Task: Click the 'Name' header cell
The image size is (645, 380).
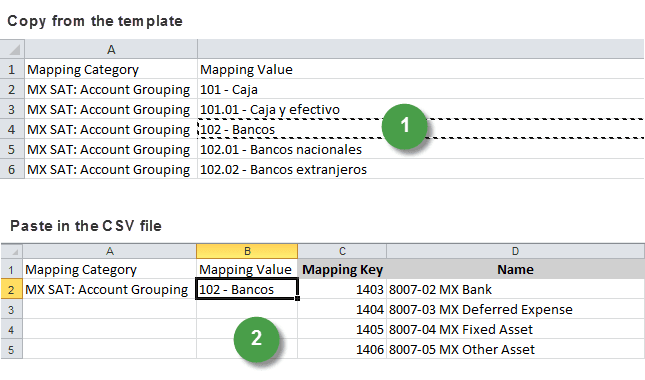Action: 515,269
